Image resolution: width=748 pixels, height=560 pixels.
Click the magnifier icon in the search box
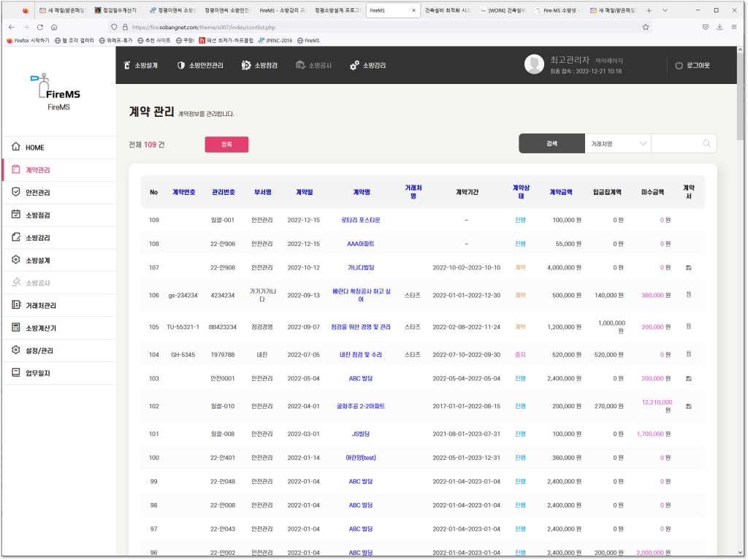706,144
